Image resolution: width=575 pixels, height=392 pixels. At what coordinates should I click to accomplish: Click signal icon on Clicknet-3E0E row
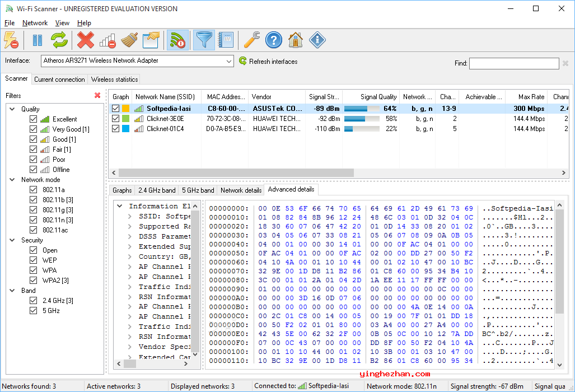[x=139, y=119]
